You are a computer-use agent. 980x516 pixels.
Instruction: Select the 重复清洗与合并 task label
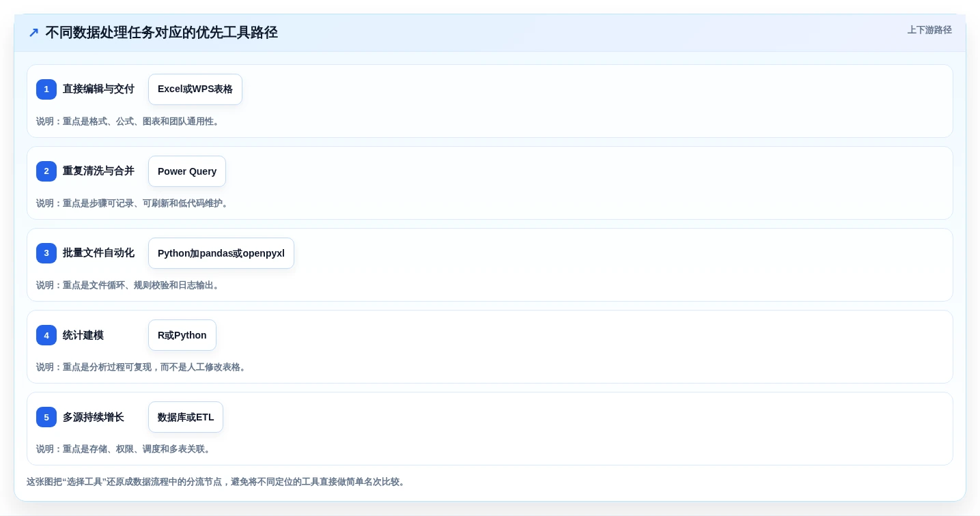[98, 171]
